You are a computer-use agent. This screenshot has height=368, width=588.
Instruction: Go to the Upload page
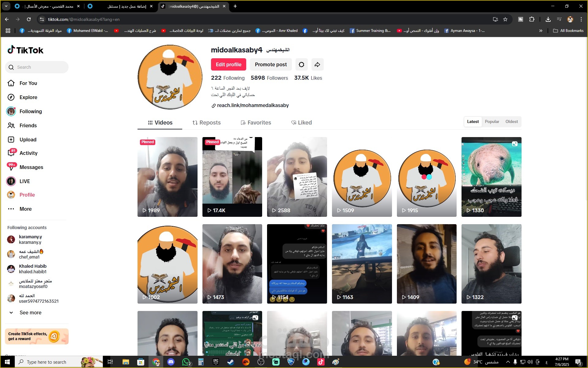(x=28, y=140)
